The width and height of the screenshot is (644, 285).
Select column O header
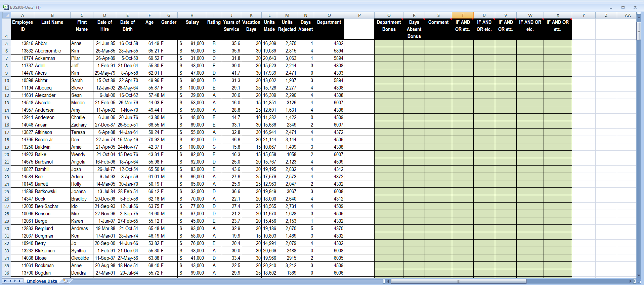click(329, 15)
